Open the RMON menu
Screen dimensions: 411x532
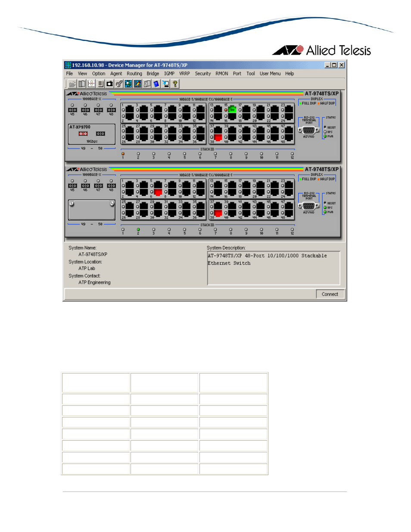coord(222,74)
